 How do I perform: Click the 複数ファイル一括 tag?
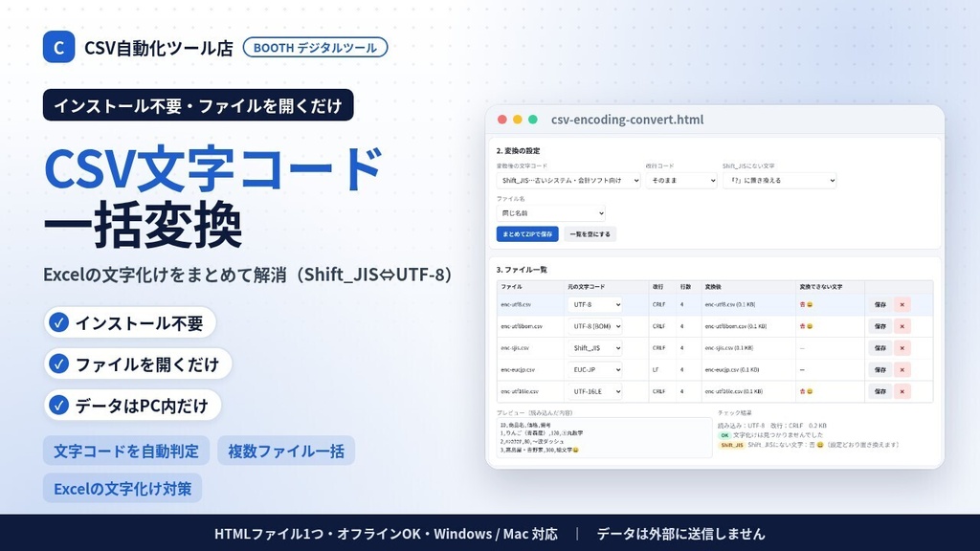point(286,451)
